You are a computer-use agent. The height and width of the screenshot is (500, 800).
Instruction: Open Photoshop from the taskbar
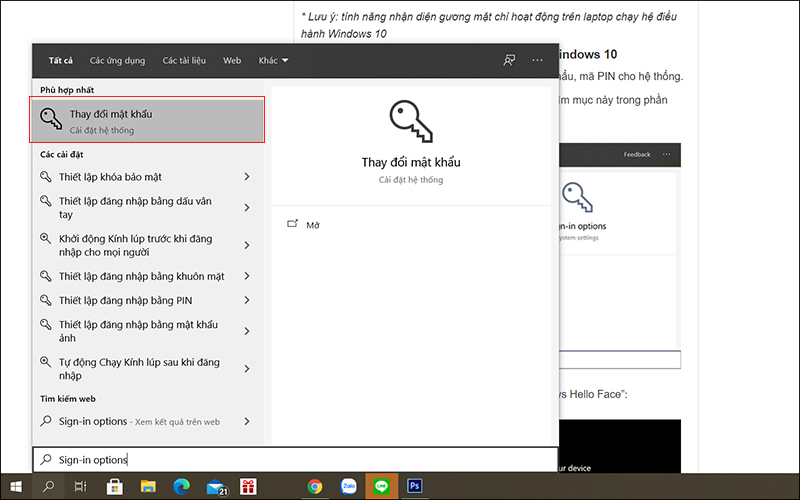coord(414,486)
